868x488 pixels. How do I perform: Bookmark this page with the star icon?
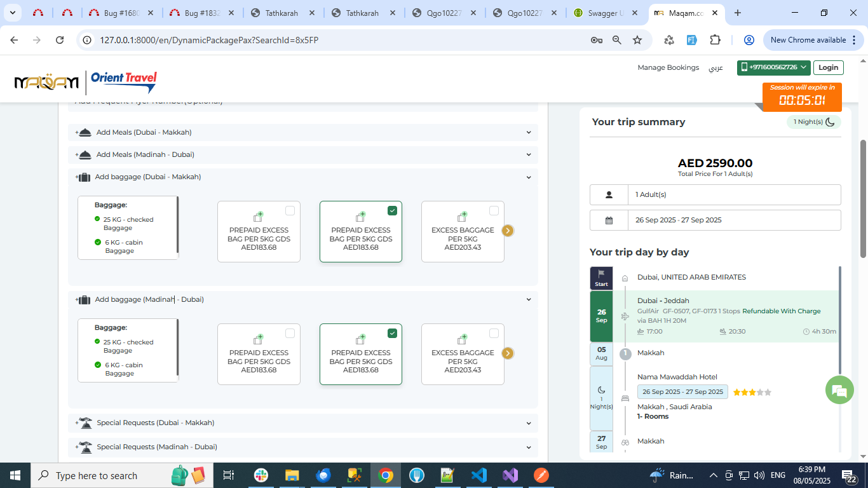637,40
